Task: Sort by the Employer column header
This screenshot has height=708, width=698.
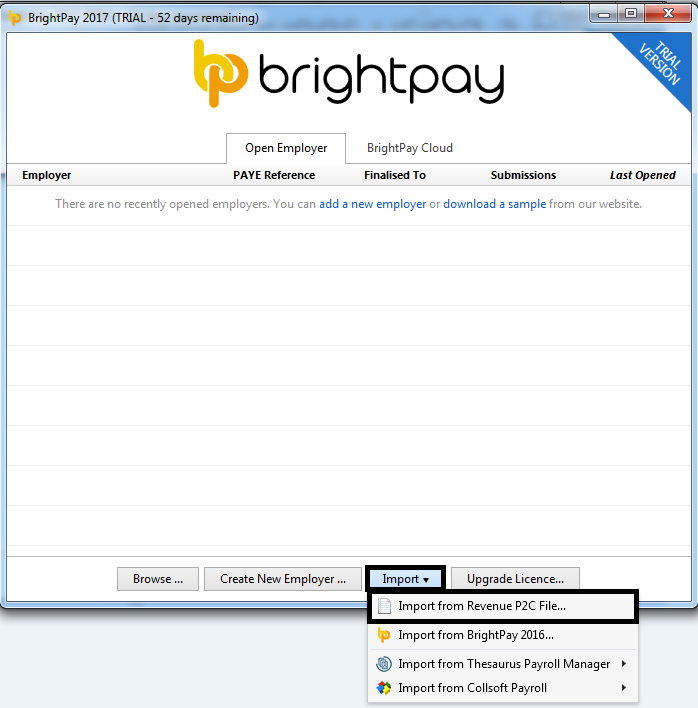Action: pyautogui.click(x=47, y=175)
